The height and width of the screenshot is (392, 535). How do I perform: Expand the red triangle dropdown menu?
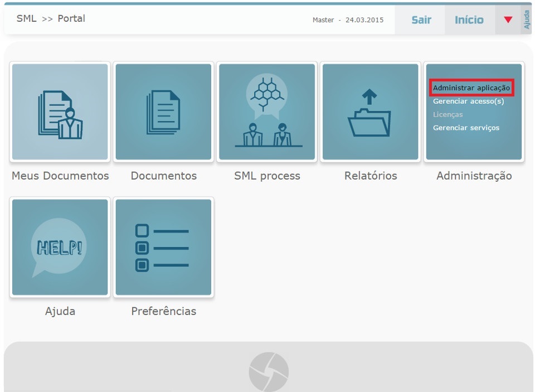pos(508,20)
